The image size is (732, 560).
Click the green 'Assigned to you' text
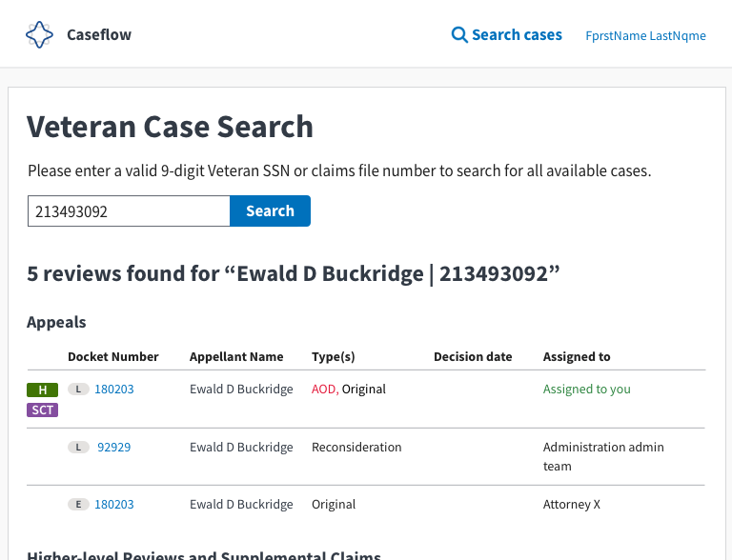pyautogui.click(x=587, y=390)
